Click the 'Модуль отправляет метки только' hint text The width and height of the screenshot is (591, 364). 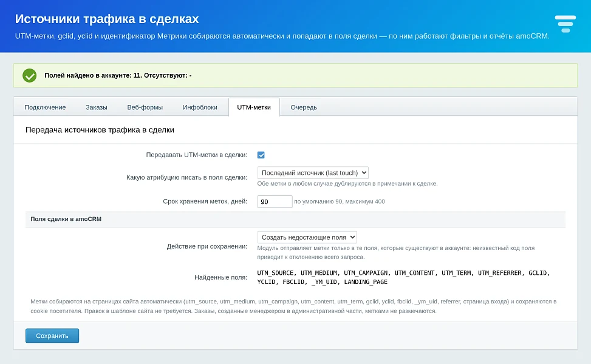[396, 252]
